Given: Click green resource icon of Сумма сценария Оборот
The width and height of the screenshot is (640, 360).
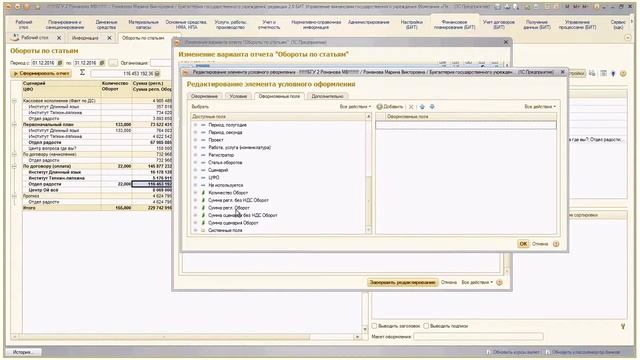Looking at the screenshot, I should (203, 223).
